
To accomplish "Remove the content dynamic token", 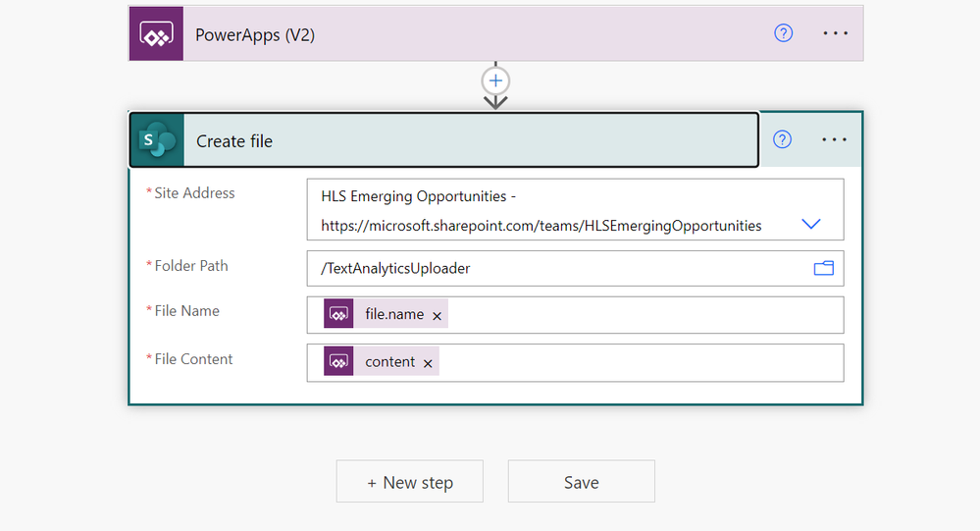I will [x=428, y=363].
